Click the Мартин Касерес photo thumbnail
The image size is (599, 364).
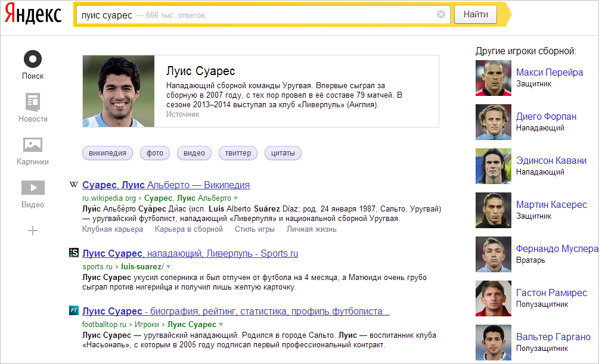(x=493, y=210)
